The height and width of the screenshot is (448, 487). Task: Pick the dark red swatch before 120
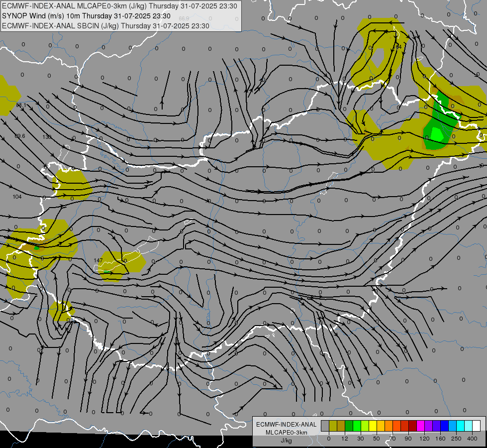tap(412, 426)
